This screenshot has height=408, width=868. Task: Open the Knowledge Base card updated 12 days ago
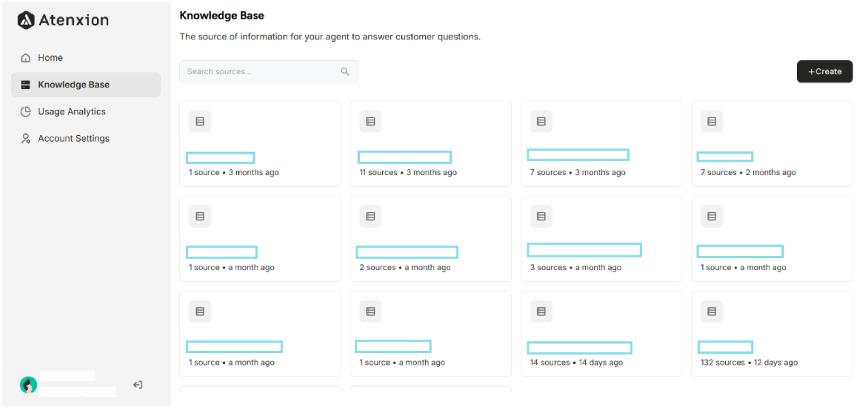coord(772,334)
